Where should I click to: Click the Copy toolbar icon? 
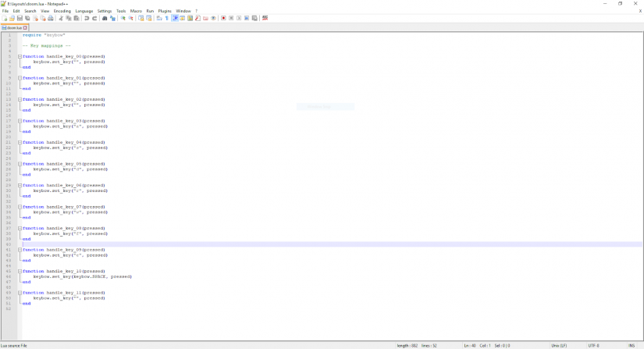point(69,18)
